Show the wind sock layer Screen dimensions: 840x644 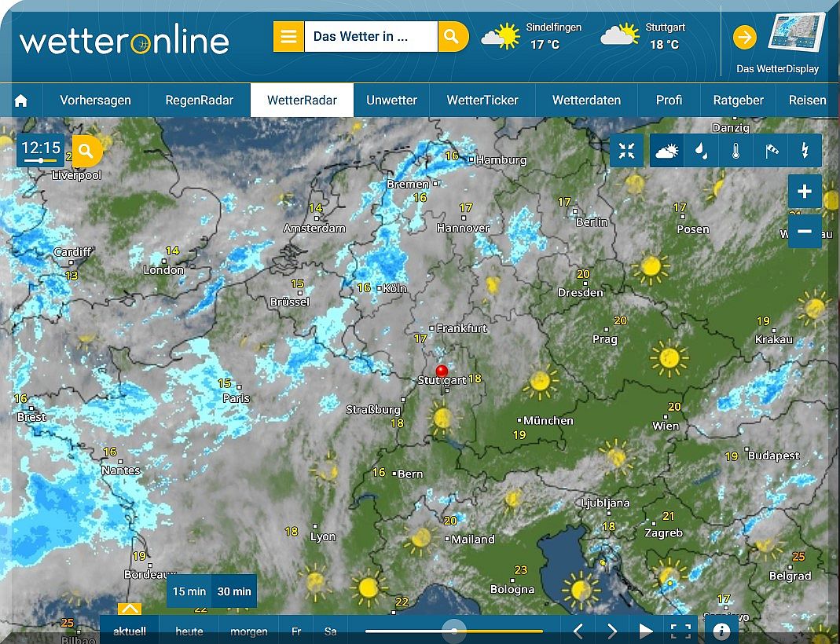pyautogui.click(x=771, y=151)
